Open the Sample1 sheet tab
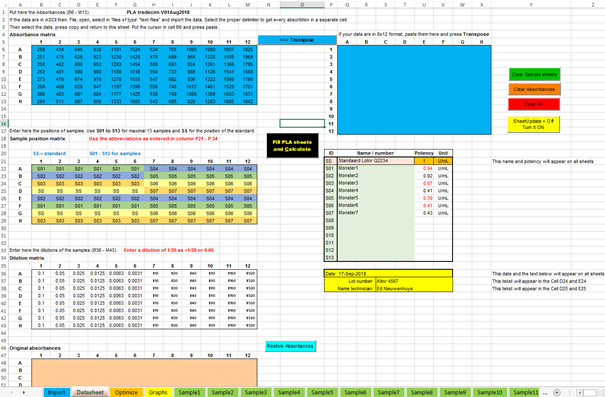The image size is (605, 397). [x=189, y=392]
